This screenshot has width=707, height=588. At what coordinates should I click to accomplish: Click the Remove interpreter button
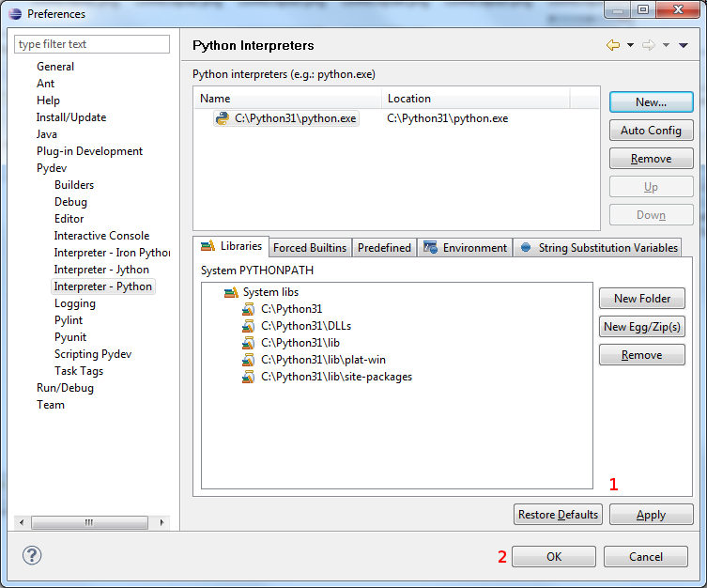click(x=651, y=159)
